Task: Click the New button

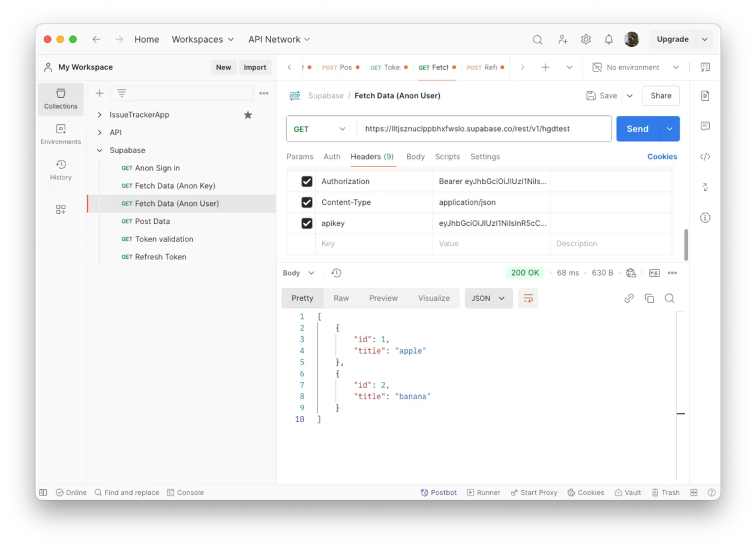Action: pyautogui.click(x=223, y=67)
